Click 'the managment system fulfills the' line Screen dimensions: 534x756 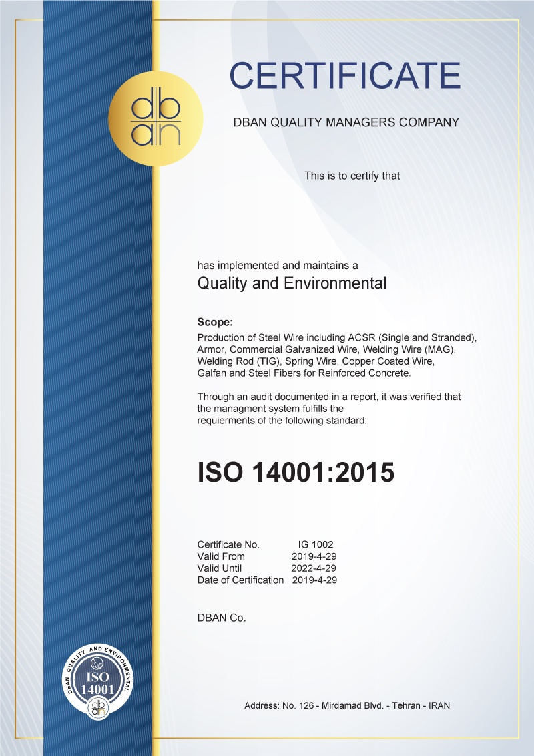click(270, 408)
